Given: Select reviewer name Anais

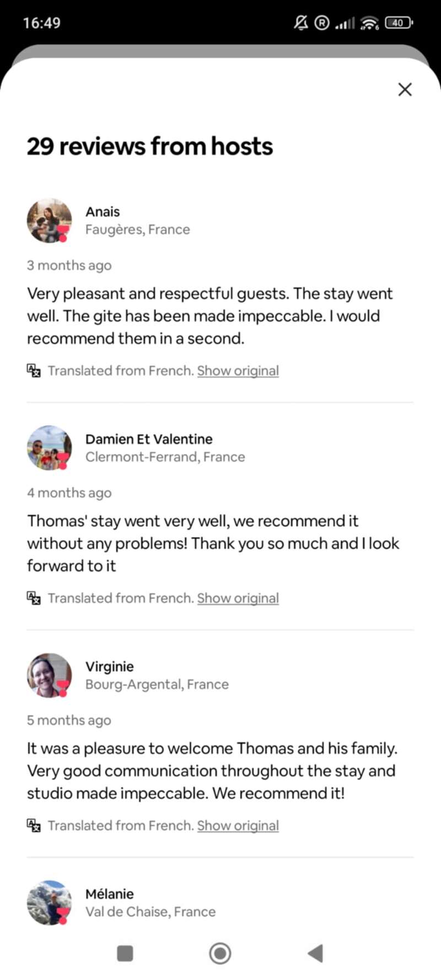Looking at the screenshot, I should coord(103,212).
